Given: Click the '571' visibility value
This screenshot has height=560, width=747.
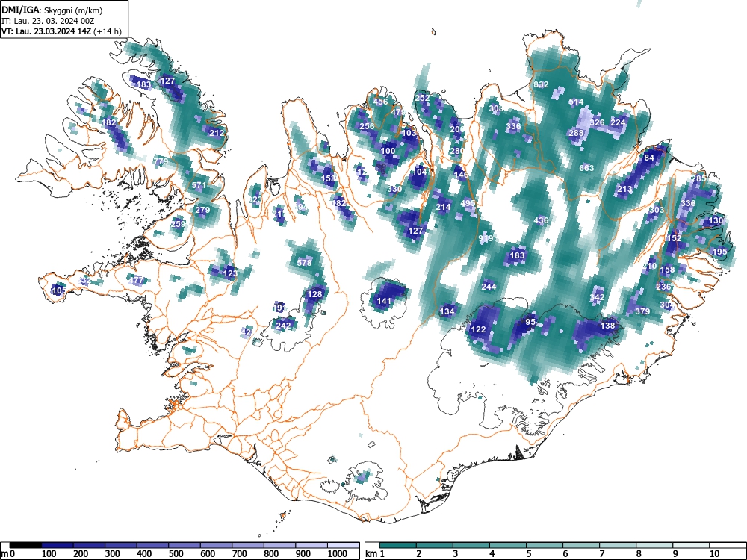Looking at the screenshot, I should click(x=199, y=185).
